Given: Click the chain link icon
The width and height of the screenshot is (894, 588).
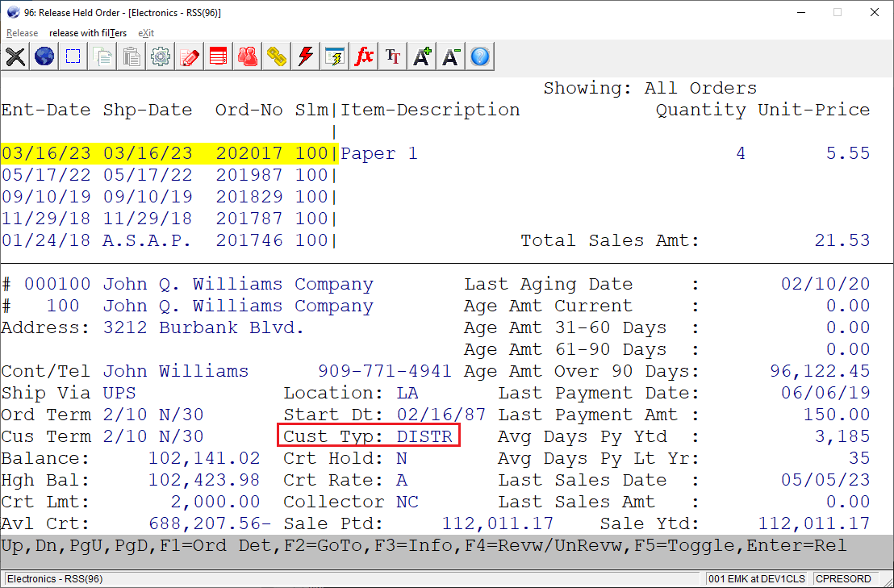Looking at the screenshot, I should pos(276,56).
